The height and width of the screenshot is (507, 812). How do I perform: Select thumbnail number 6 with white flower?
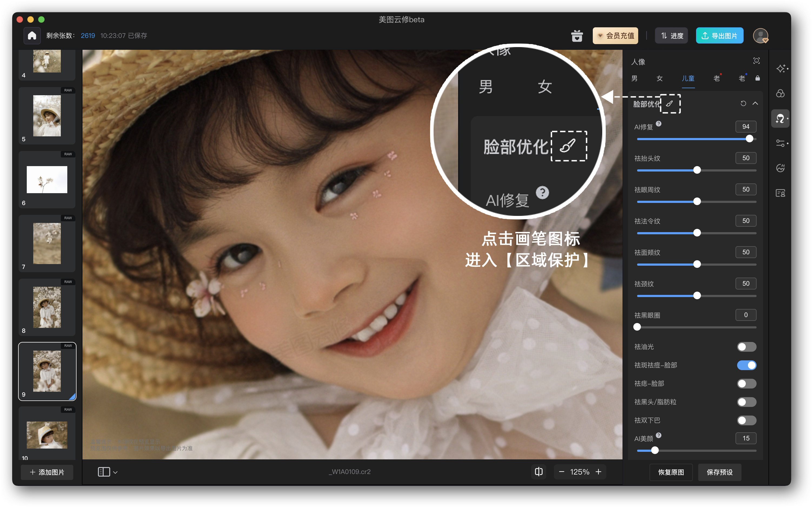click(x=47, y=179)
